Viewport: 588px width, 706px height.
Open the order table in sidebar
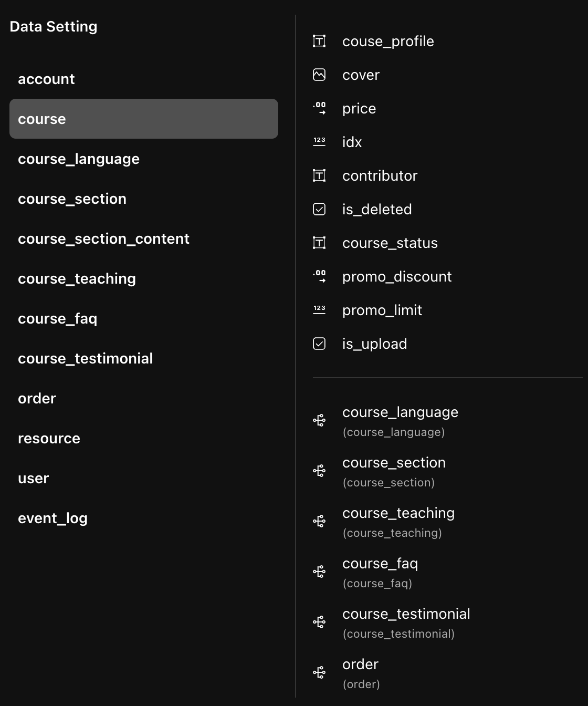[x=144, y=398]
